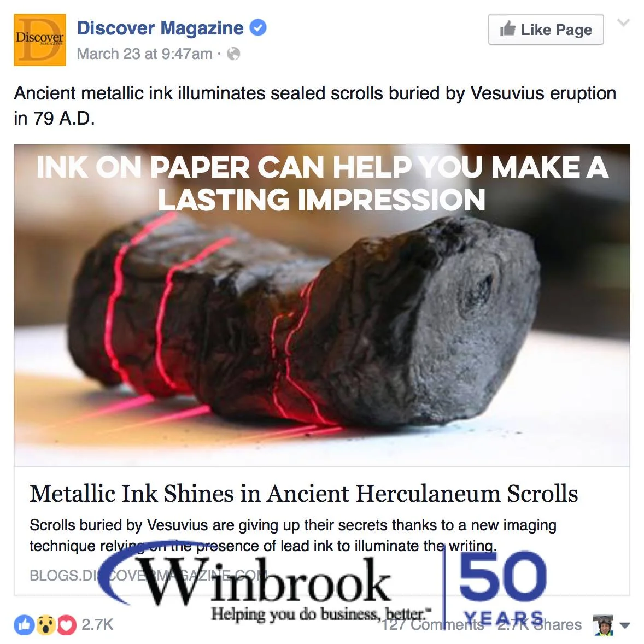Click the article description about Vesuvius scrolls
This screenshot has height=644, width=644.
click(x=293, y=535)
